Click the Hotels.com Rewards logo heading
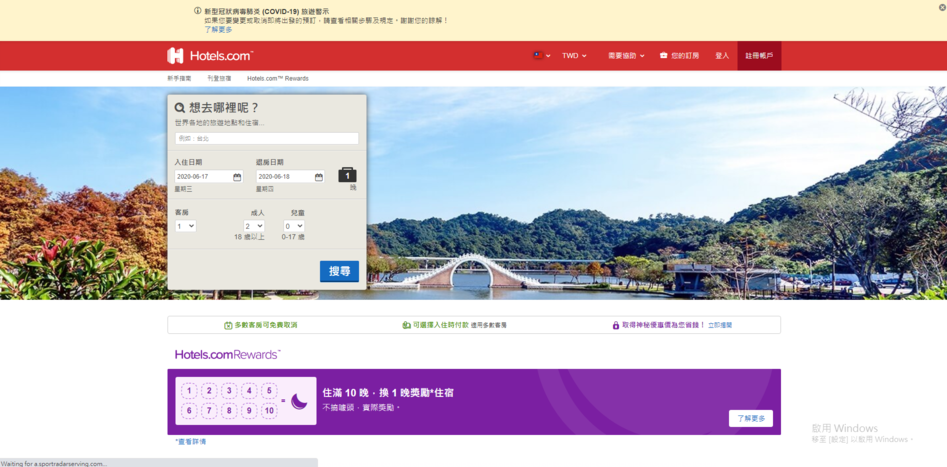 (228, 355)
